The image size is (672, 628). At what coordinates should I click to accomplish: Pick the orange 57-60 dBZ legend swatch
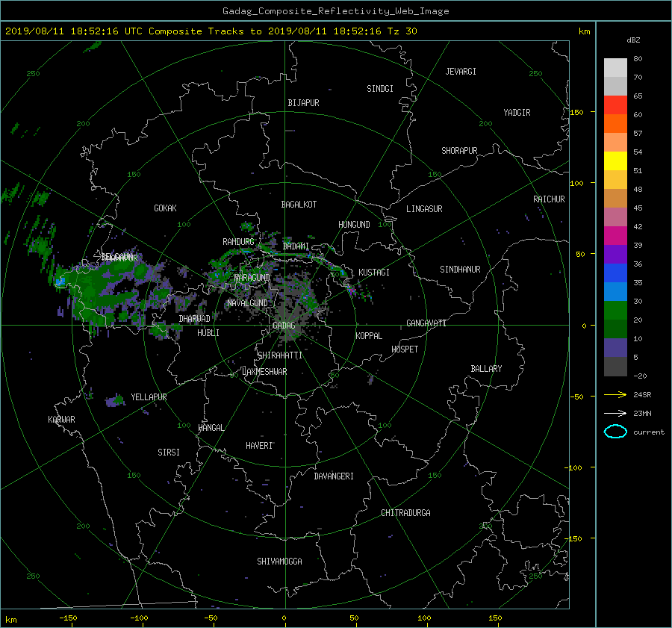615,123
